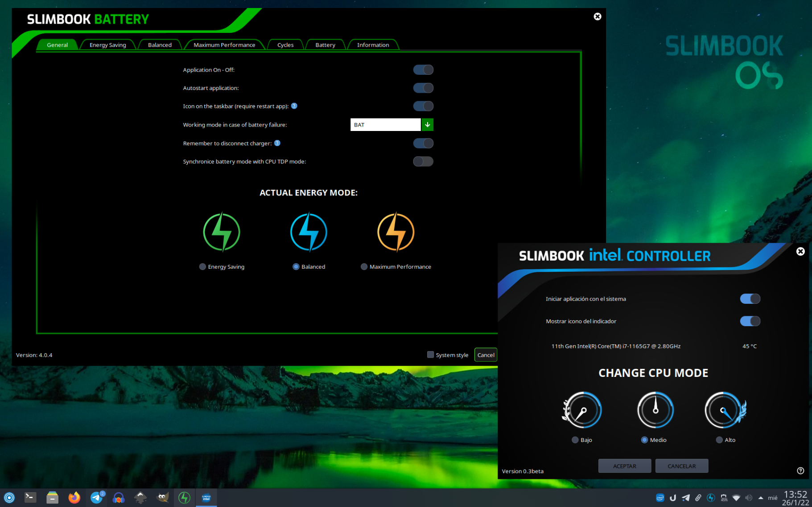Click CANCELAR in Intel Controller
This screenshot has width=812, height=507.
681,466
